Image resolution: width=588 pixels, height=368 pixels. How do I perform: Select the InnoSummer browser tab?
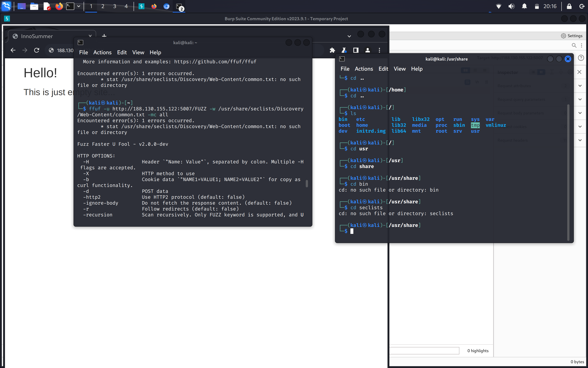pyautogui.click(x=51, y=36)
